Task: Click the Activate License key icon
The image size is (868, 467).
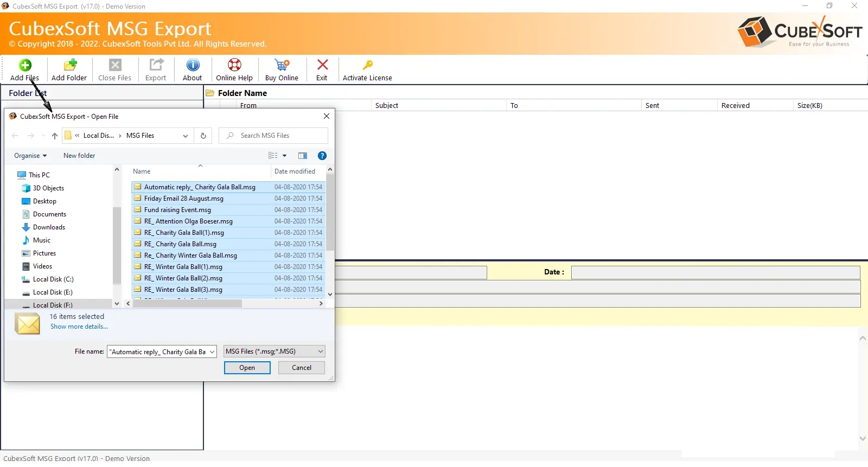Action: 367,65
